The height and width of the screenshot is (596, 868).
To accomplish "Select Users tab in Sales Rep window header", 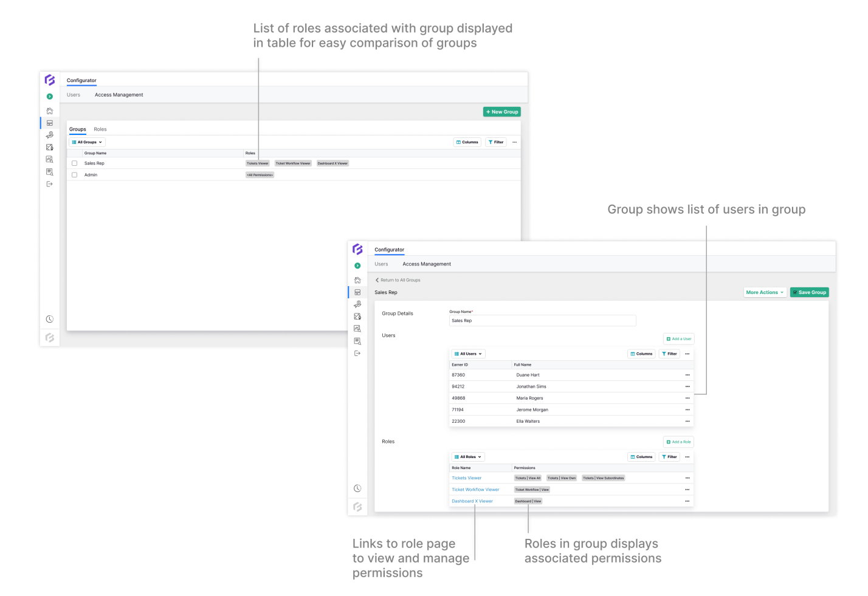I will [381, 264].
